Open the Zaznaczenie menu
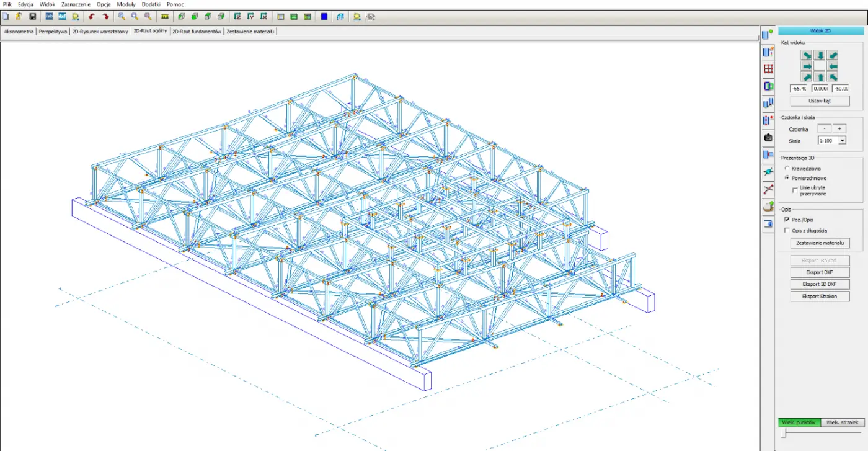The image size is (868, 451). click(76, 4)
